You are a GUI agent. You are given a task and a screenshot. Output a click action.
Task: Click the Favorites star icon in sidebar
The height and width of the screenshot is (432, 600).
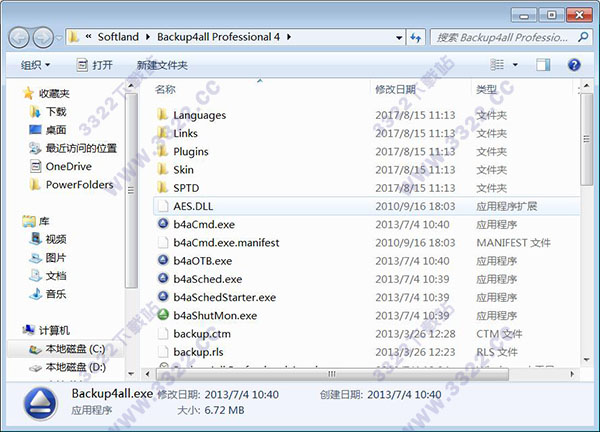point(28,93)
